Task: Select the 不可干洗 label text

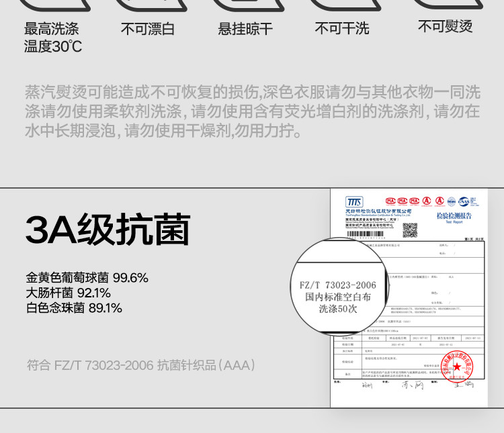Action: (342, 28)
